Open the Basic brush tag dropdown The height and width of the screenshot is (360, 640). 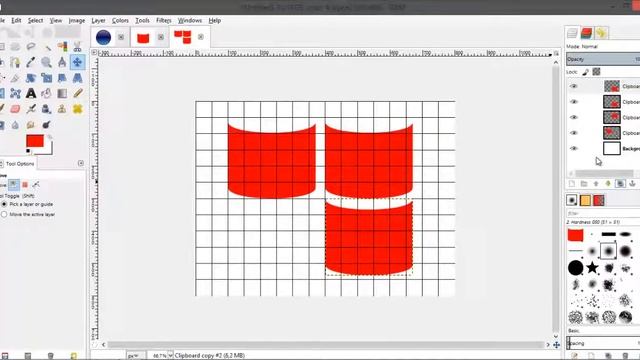pos(603,331)
